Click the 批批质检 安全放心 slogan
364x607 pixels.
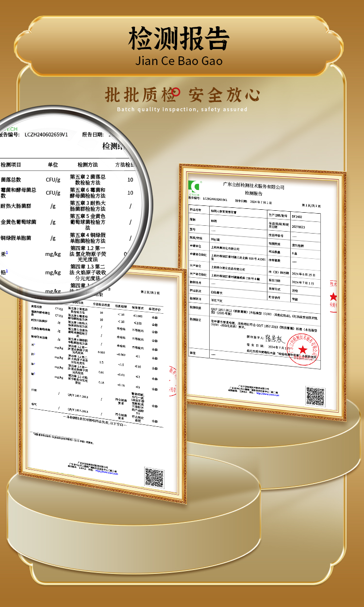click(182, 94)
